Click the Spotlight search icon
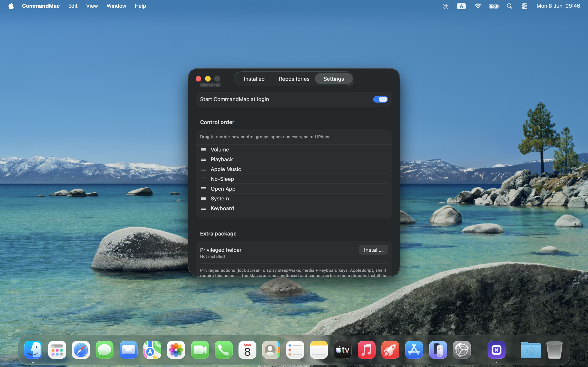Image resolution: width=588 pixels, height=367 pixels. pyautogui.click(x=510, y=6)
